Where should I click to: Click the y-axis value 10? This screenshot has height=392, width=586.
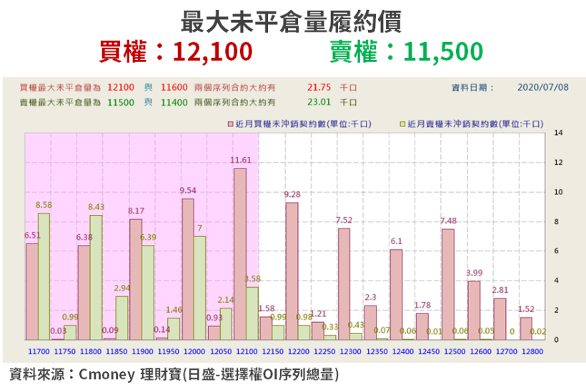coord(558,192)
